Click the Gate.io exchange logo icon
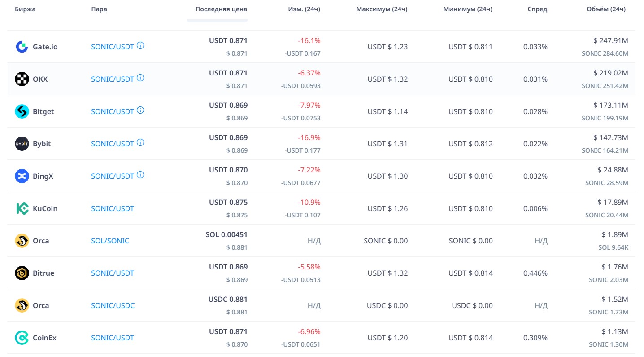The image size is (644, 357). (22, 47)
